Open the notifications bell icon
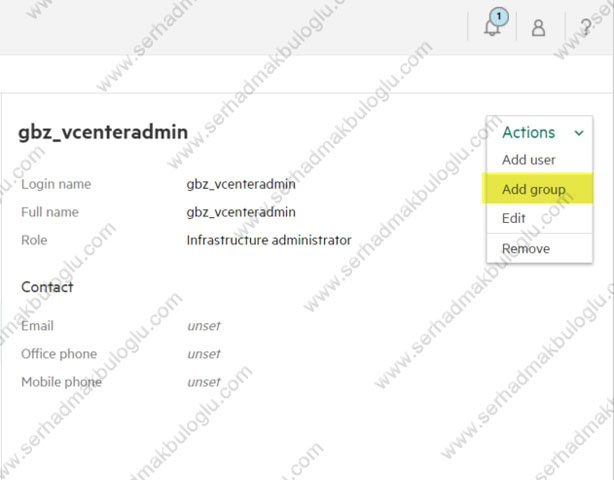Viewport: 614px width, 480px height. click(x=492, y=27)
